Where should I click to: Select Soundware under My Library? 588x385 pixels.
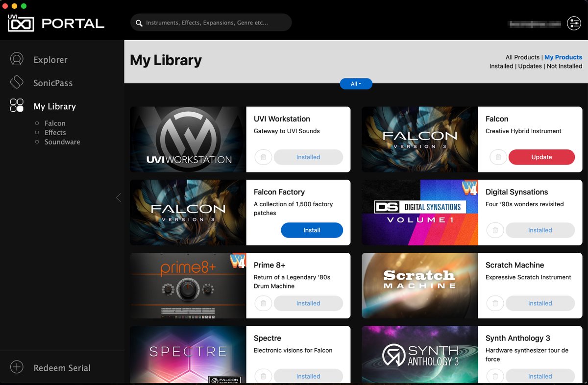[62, 142]
